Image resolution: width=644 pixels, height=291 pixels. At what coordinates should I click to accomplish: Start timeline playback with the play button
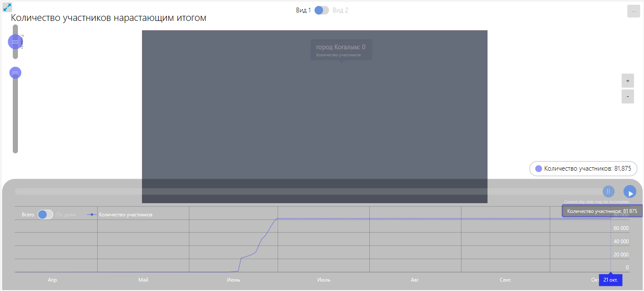(x=630, y=192)
